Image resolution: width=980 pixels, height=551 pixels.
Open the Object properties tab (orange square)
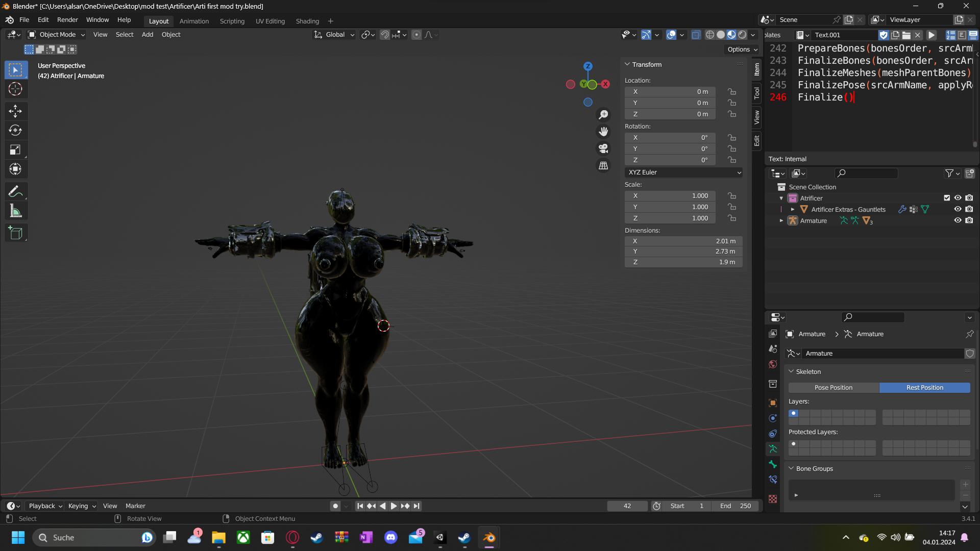tap(772, 403)
